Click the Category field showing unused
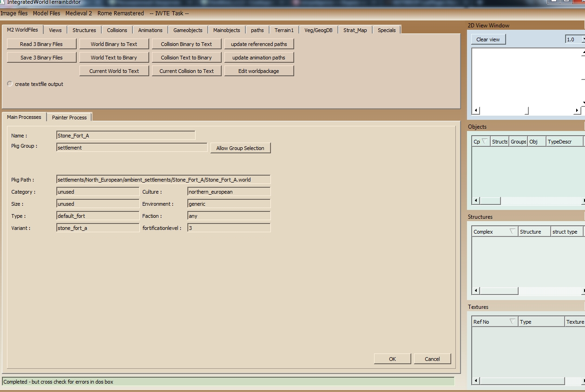The width and height of the screenshot is (585, 392). [98, 192]
